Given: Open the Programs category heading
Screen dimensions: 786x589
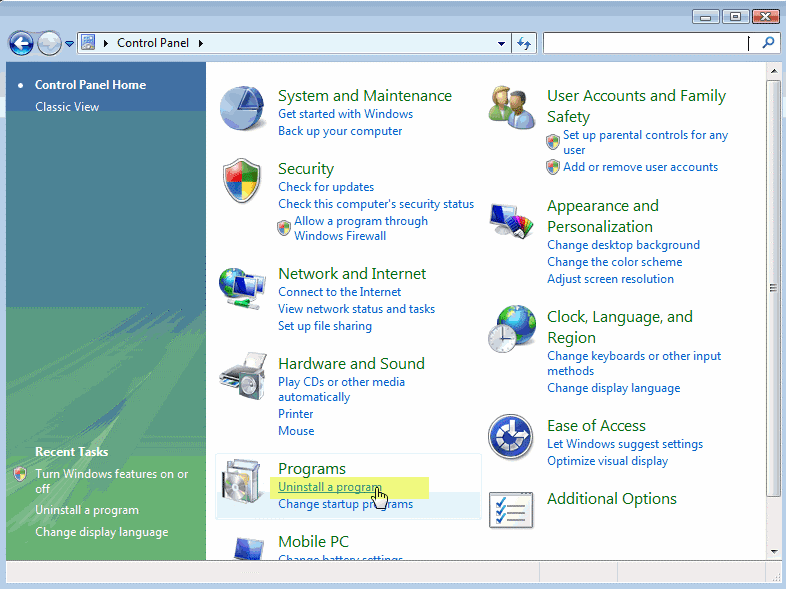Looking at the screenshot, I should pos(312,469).
